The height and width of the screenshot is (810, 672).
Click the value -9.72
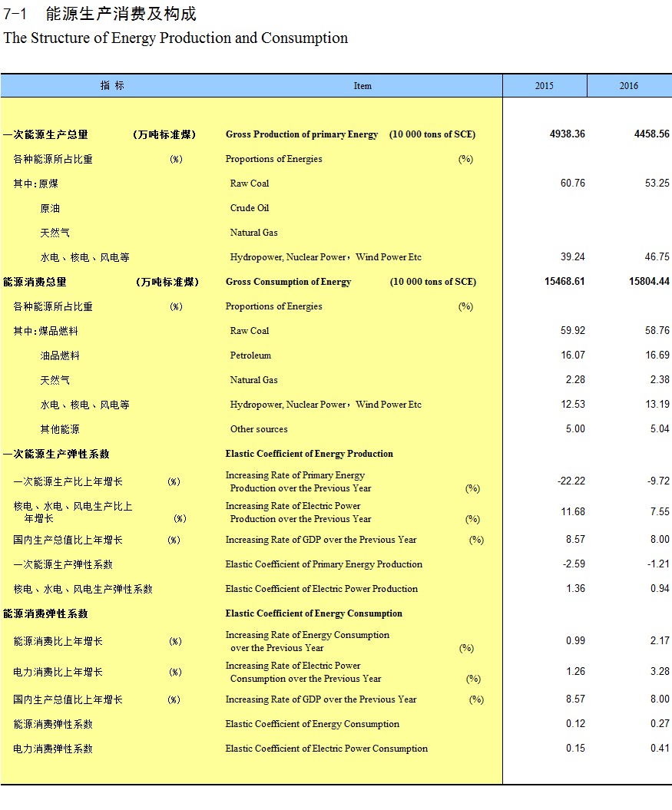658,481
